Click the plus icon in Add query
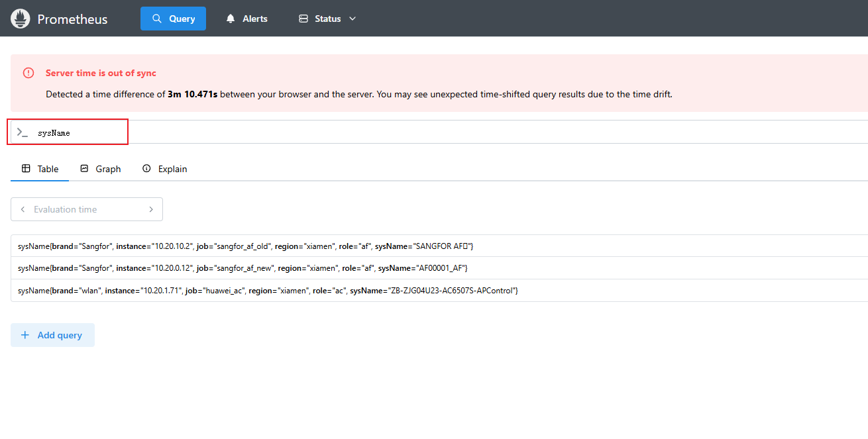The height and width of the screenshot is (439, 868). point(25,335)
